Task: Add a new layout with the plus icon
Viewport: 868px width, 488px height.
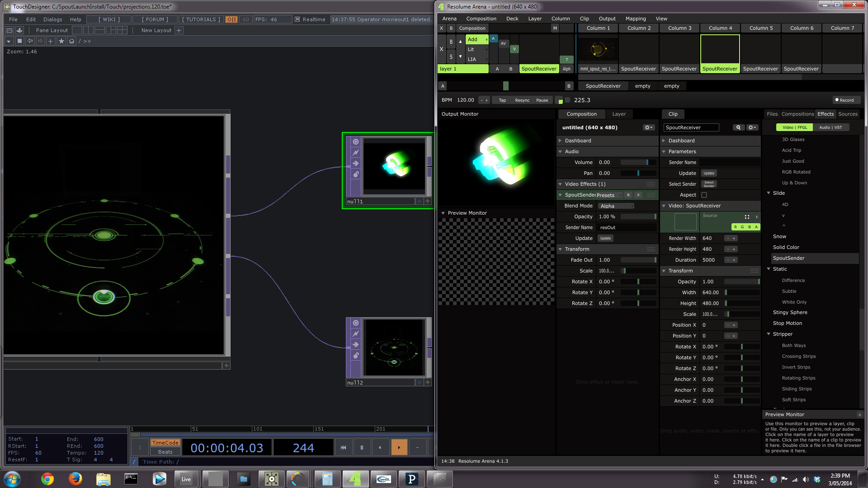Action: [x=179, y=30]
